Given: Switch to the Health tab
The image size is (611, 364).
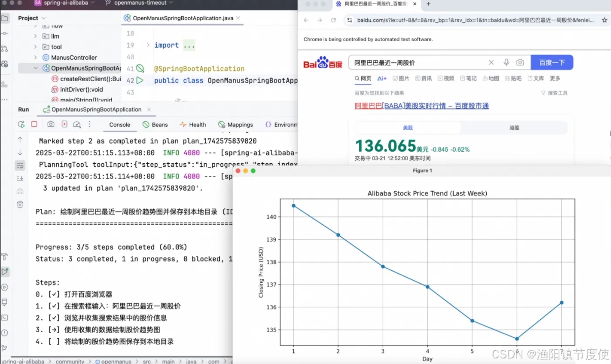Looking at the screenshot, I should point(193,125).
